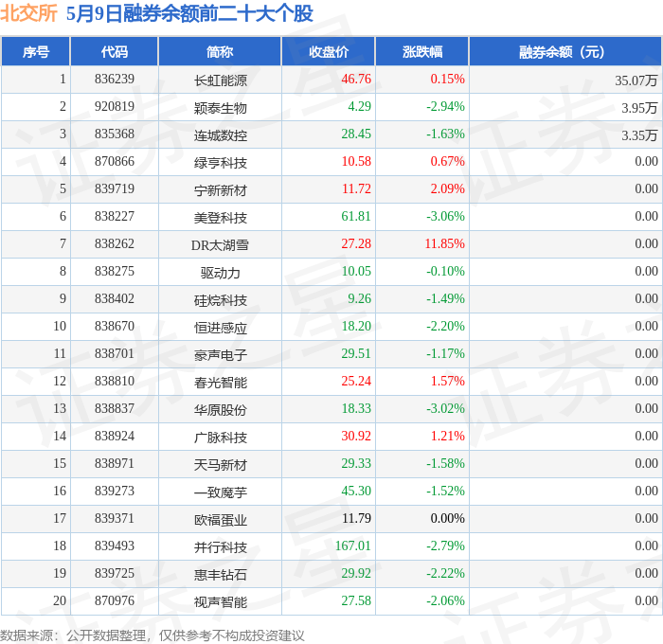Select the 天马新材 name cell

[221, 465]
